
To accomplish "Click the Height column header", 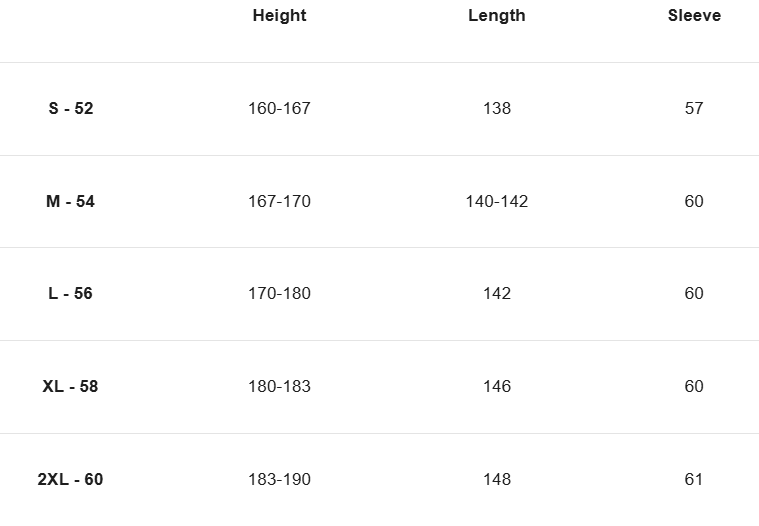I will 279,16.
